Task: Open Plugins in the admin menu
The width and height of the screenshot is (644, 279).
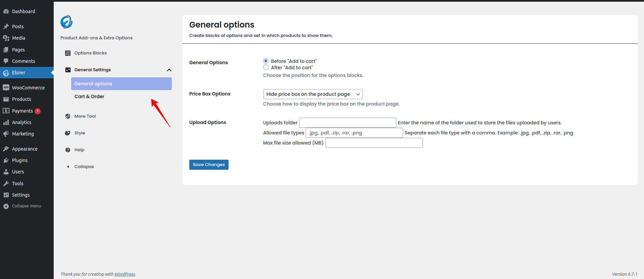Action: [x=20, y=160]
